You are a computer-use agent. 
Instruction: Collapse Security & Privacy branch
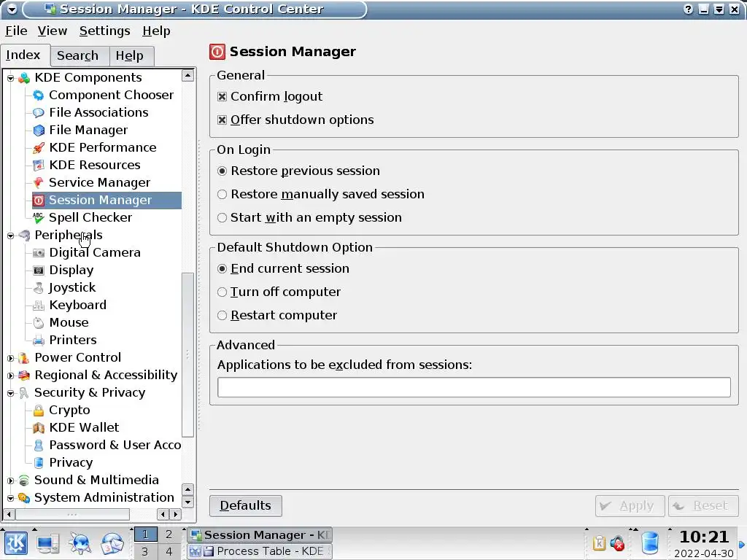[10, 393]
